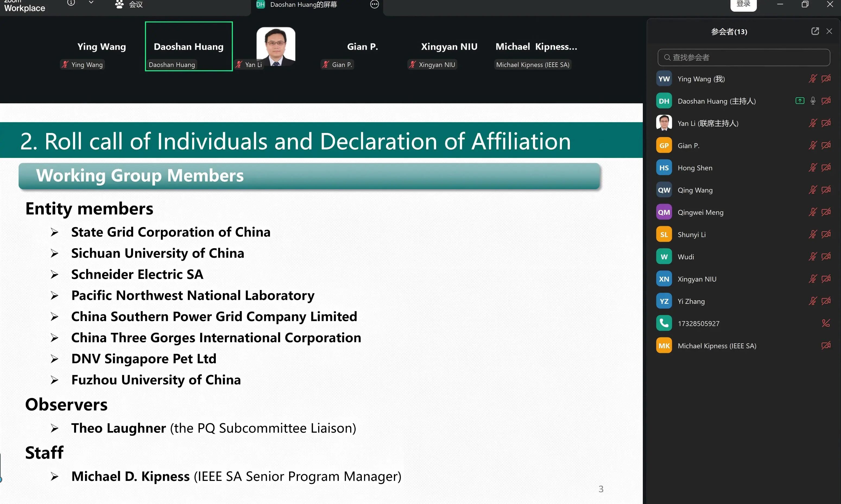841x504 pixels.
Task: Click the 登录 sign-in button
Action: click(743, 4)
